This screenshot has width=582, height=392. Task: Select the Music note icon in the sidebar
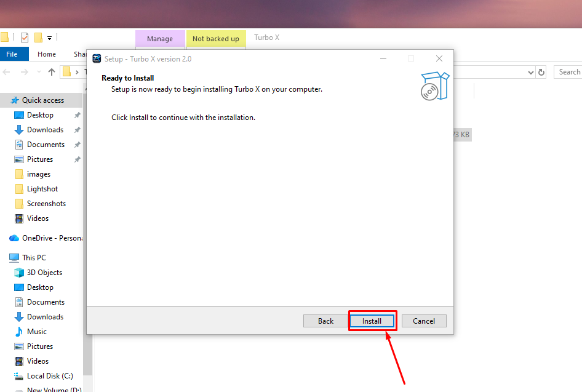[18, 332]
